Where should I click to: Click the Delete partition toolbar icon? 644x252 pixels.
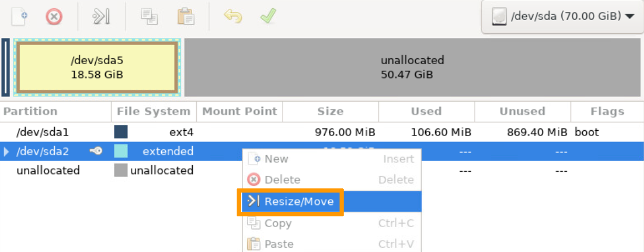[x=54, y=17]
